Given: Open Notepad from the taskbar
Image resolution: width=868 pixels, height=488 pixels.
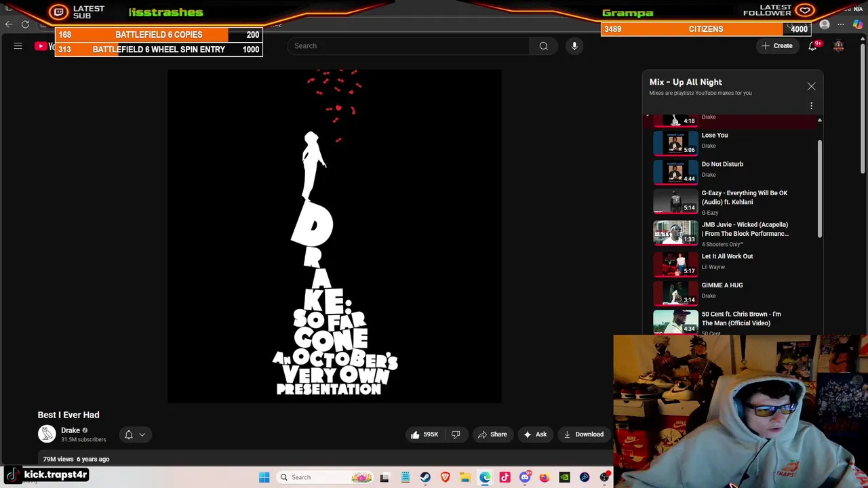Looking at the screenshot, I should coord(405,477).
